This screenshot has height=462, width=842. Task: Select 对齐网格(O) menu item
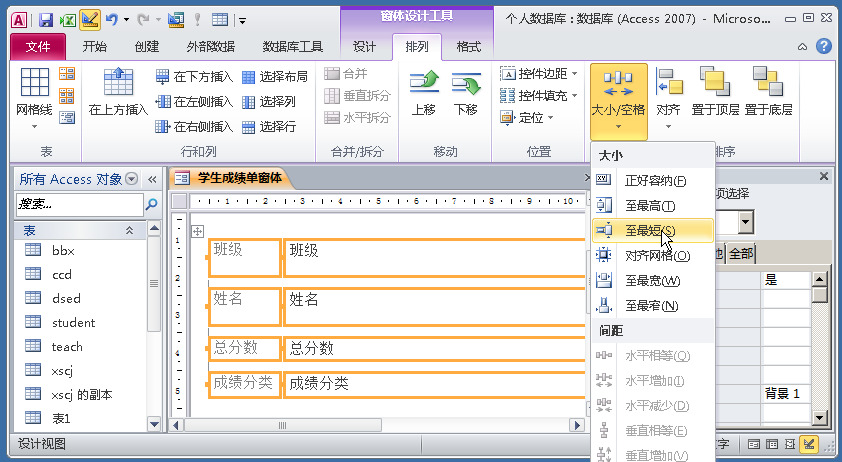(653, 256)
